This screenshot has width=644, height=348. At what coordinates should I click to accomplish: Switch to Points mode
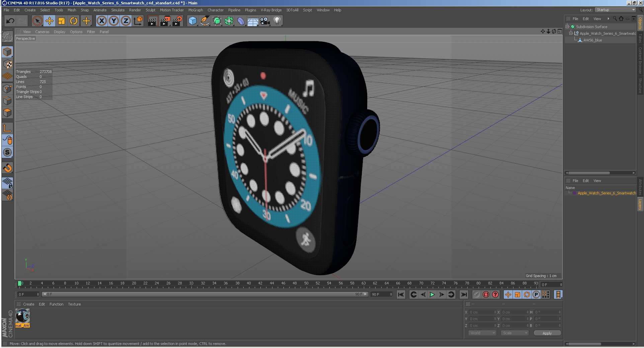click(7, 89)
